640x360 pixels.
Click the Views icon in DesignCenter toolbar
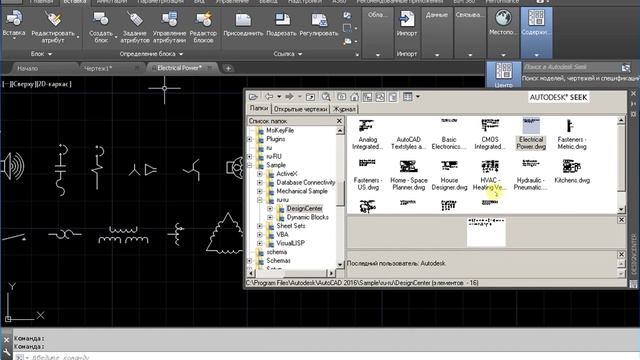(x=407, y=97)
